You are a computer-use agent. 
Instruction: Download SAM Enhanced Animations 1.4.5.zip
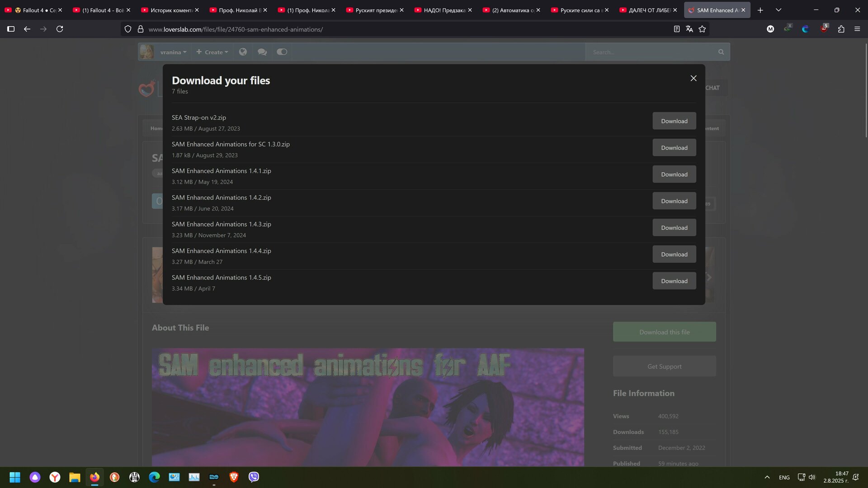[x=674, y=281]
